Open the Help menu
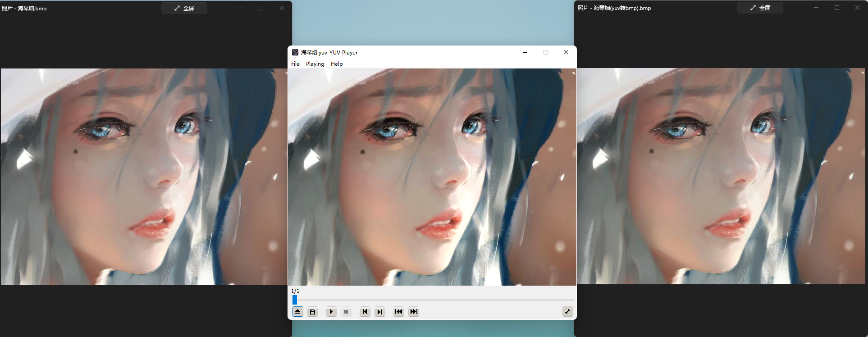Image resolution: width=868 pixels, height=337 pixels. point(337,64)
